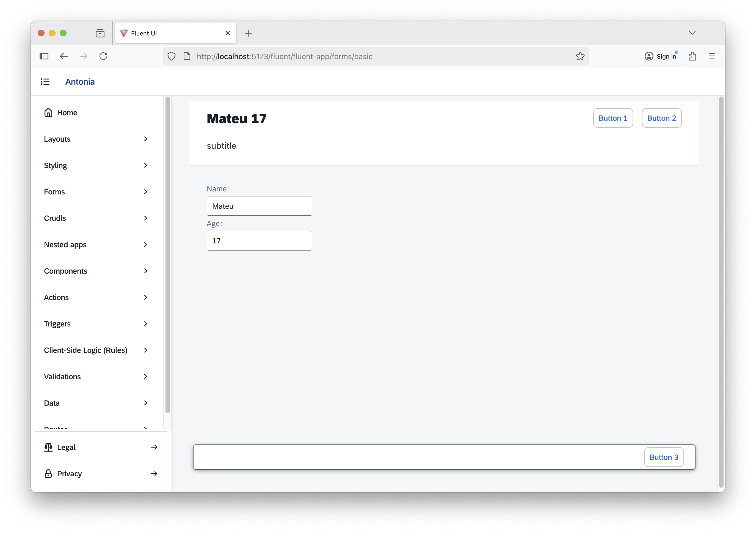Image resolution: width=756 pixels, height=533 pixels.
Task: Click the Antonia app title link
Action: click(x=80, y=82)
